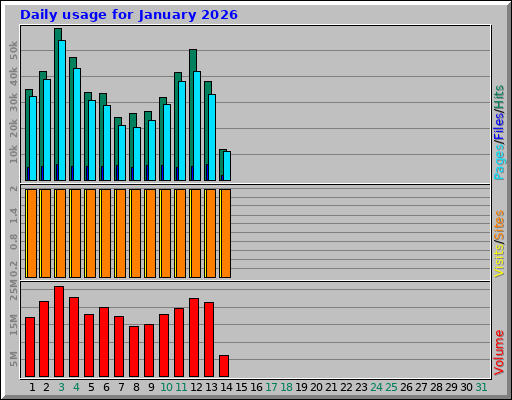Click green day 4 on the x-axis
512x400 pixels.
point(76,387)
